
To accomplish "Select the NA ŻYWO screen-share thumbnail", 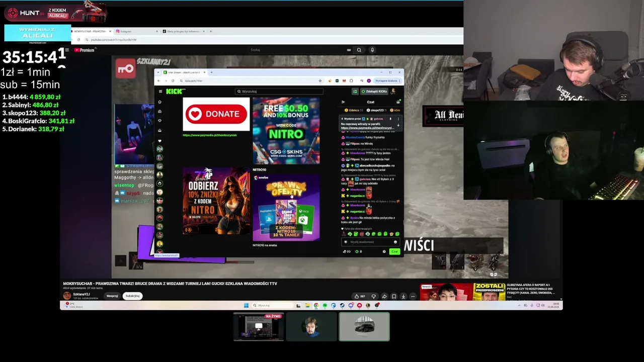I will [259, 327].
